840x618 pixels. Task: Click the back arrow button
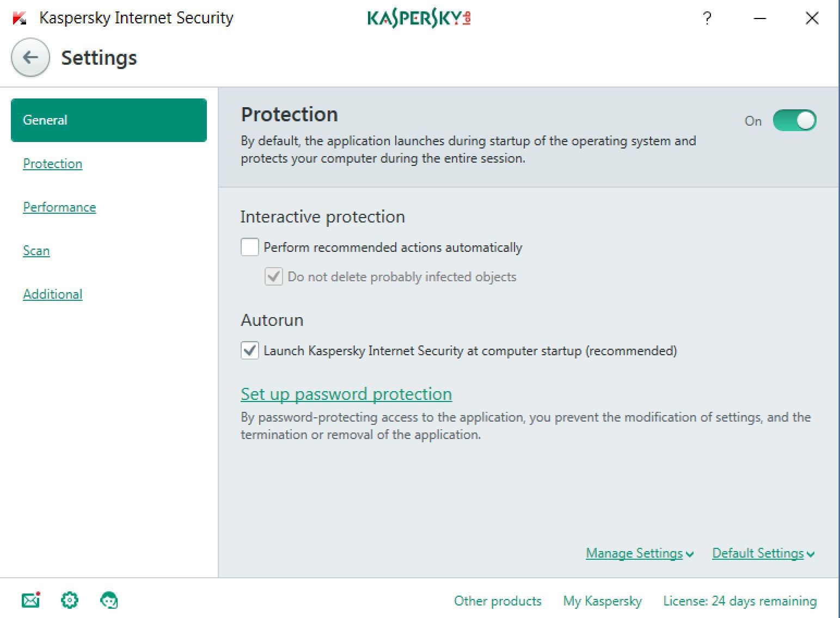[30, 58]
